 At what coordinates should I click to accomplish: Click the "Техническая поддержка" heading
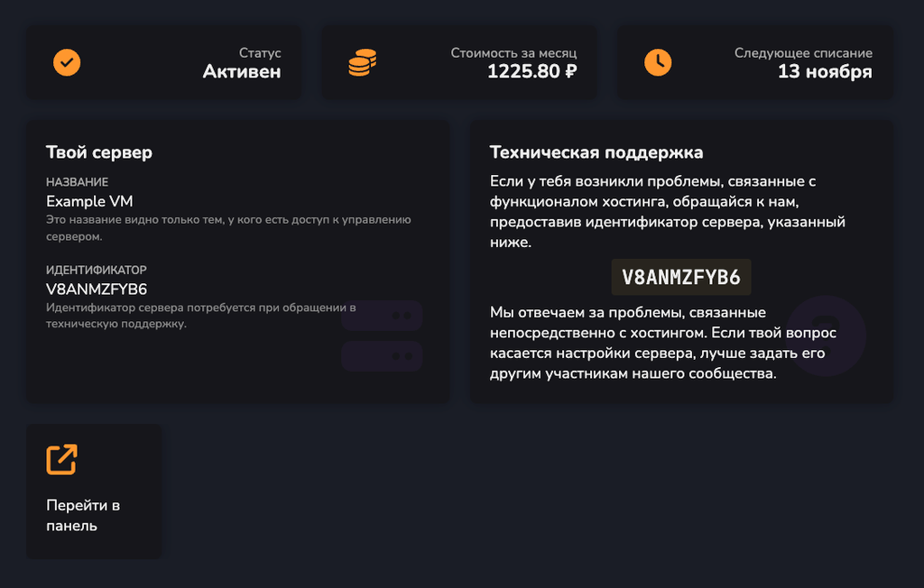596,152
